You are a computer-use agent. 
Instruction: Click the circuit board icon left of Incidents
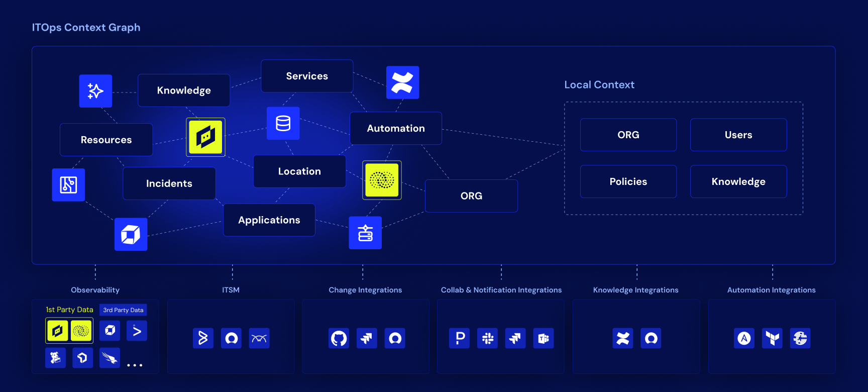(68, 185)
